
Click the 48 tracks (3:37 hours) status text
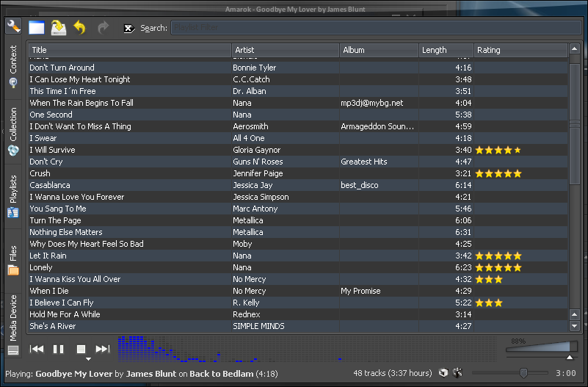pyautogui.click(x=393, y=373)
